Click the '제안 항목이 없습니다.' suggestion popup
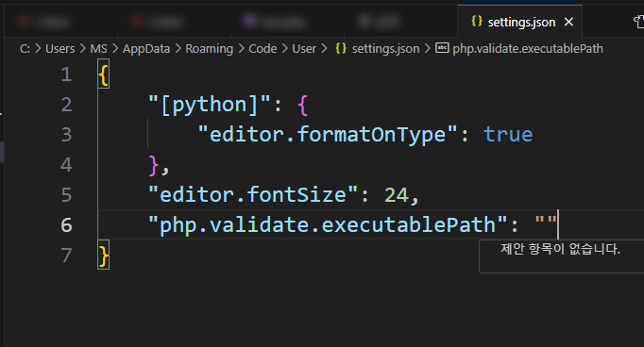This screenshot has width=644, height=347. [561, 256]
